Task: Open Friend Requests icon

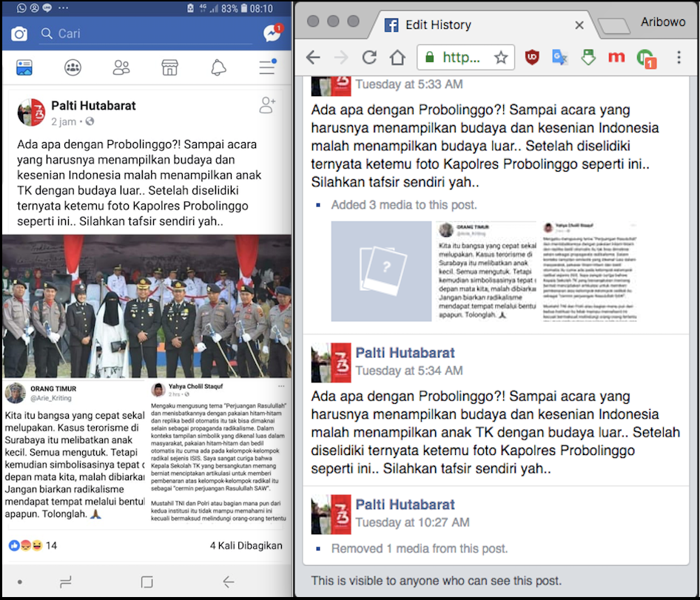Action: tap(121, 68)
